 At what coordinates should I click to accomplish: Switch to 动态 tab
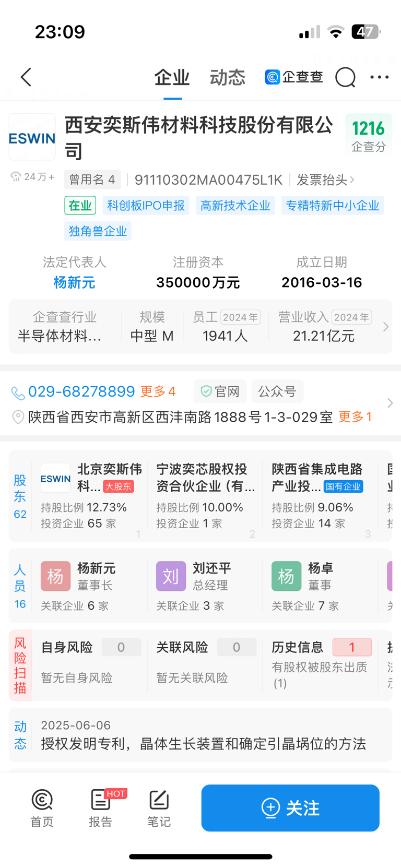click(x=228, y=78)
